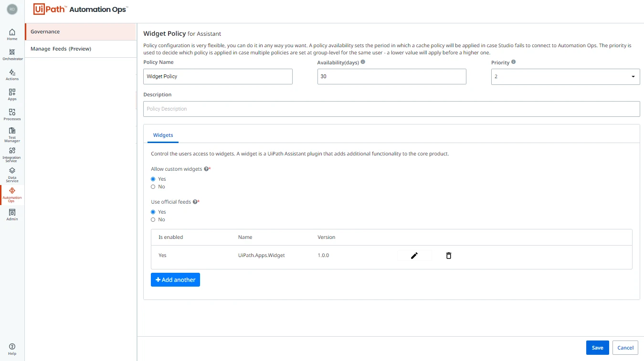
Task: Save the widget policy
Action: [x=598, y=348]
